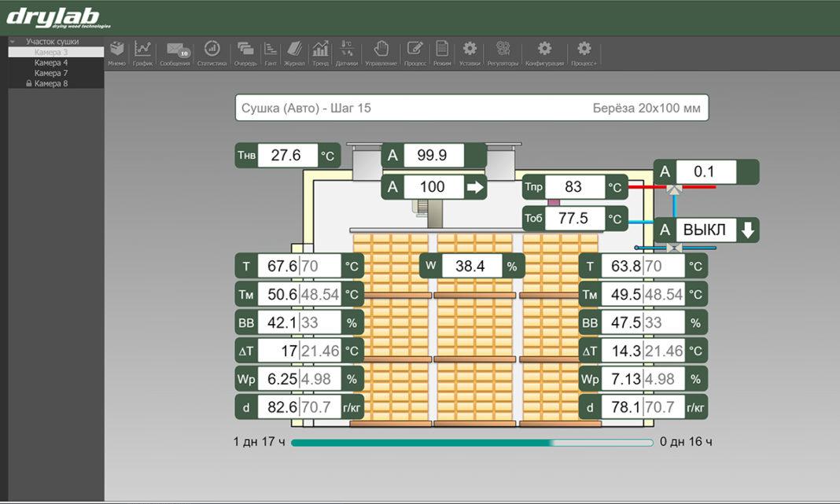
Task: Select Камера 4 in the sidebar
Action: click(51, 62)
